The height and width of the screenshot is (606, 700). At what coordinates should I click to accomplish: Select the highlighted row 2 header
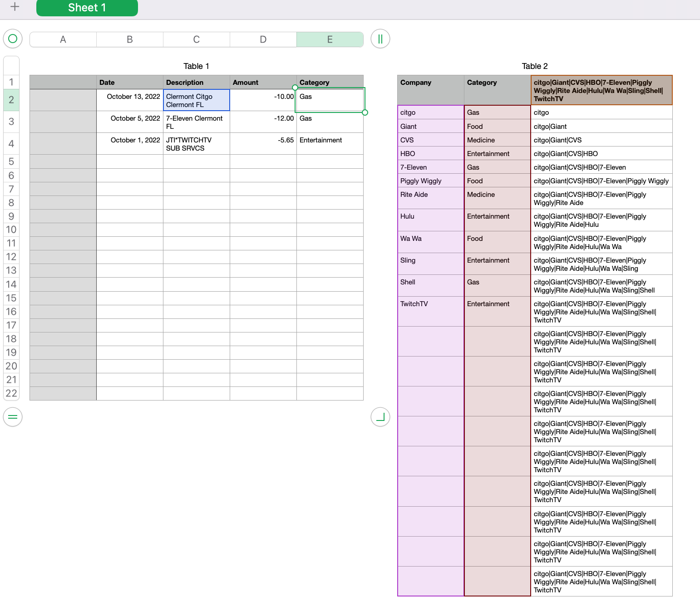click(x=11, y=100)
